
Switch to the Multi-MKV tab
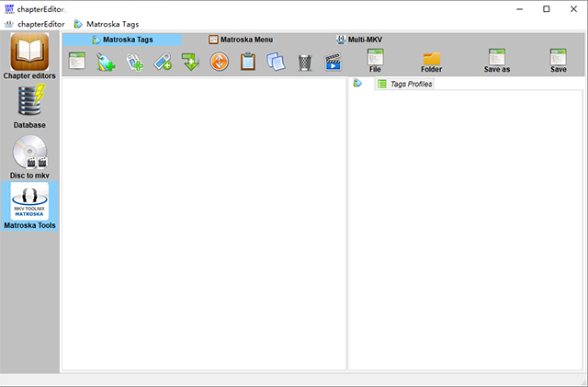(x=359, y=40)
